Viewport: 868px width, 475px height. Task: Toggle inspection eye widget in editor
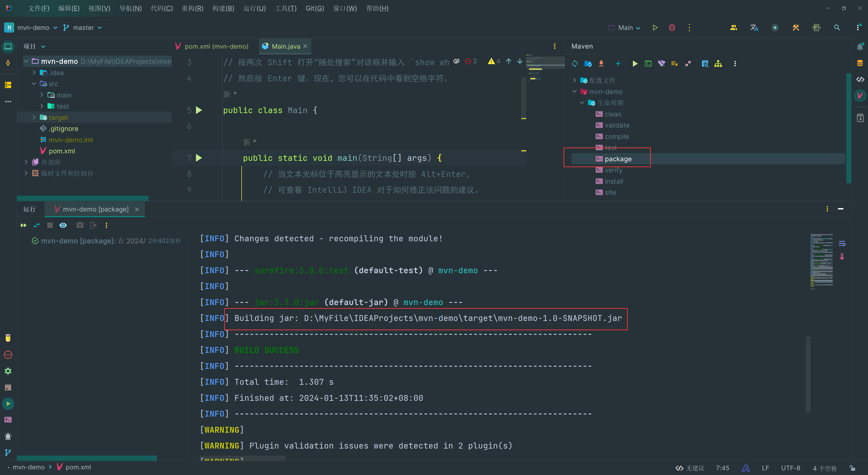pyautogui.click(x=456, y=61)
